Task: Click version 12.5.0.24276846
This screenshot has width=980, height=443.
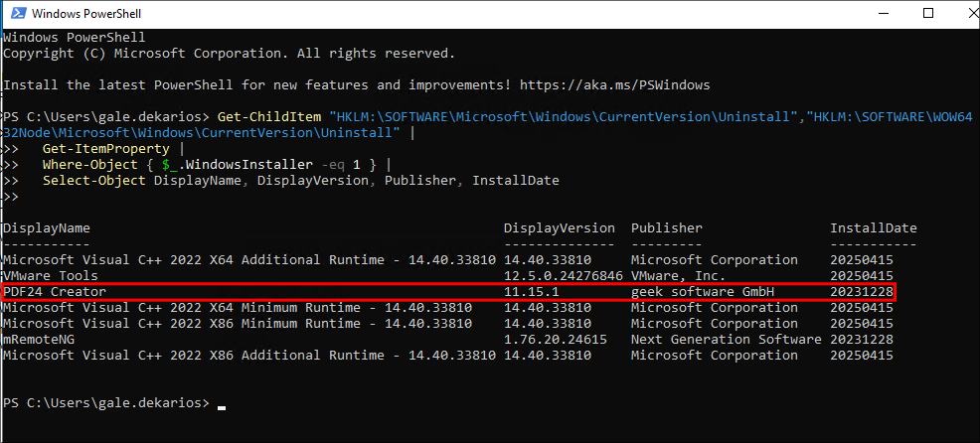Action: point(564,275)
